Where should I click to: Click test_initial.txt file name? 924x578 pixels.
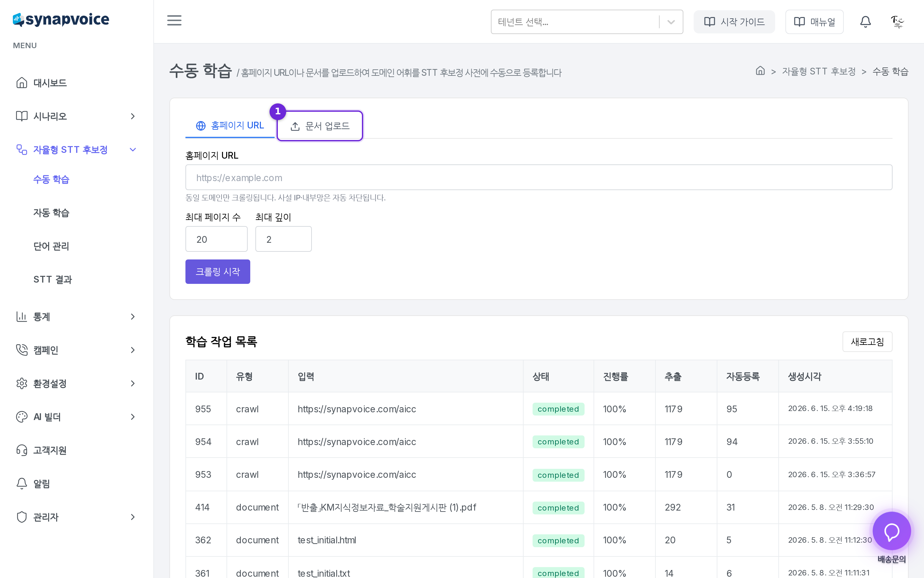pyautogui.click(x=324, y=573)
